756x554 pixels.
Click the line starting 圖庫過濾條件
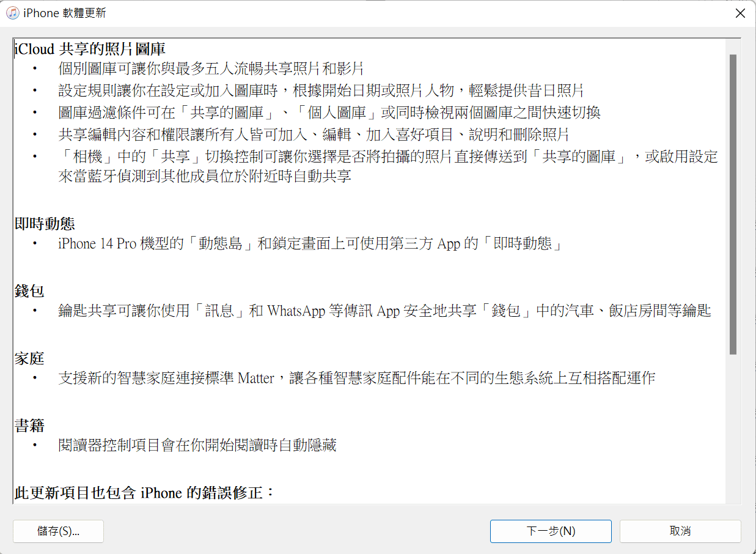[329, 113]
